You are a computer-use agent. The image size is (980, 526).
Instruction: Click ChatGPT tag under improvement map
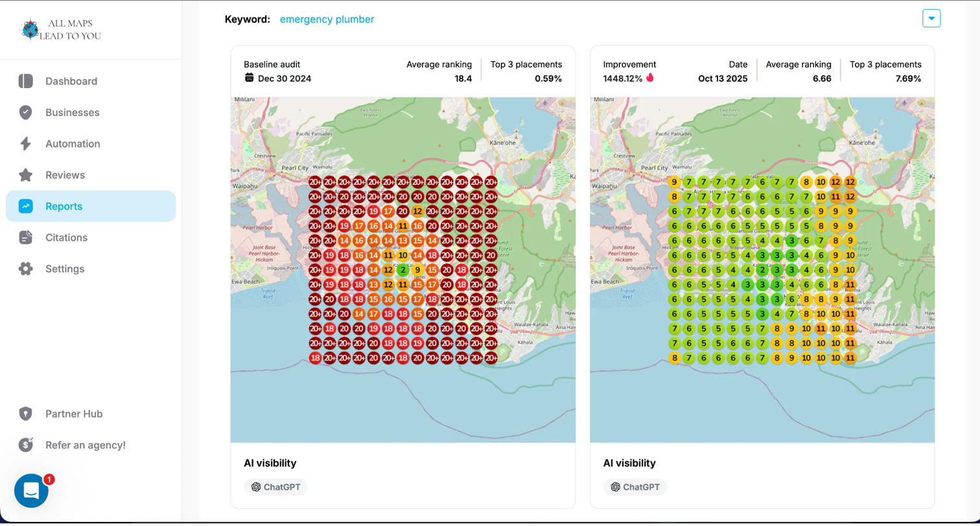(x=635, y=487)
